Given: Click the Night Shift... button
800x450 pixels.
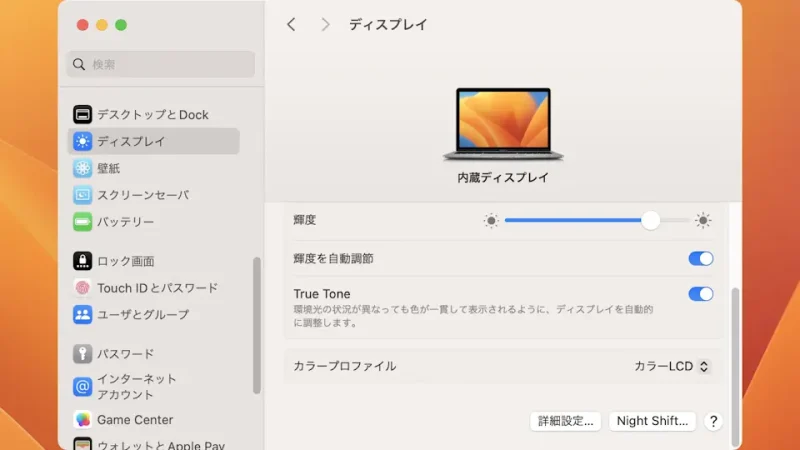Looking at the screenshot, I should click(x=652, y=421).
